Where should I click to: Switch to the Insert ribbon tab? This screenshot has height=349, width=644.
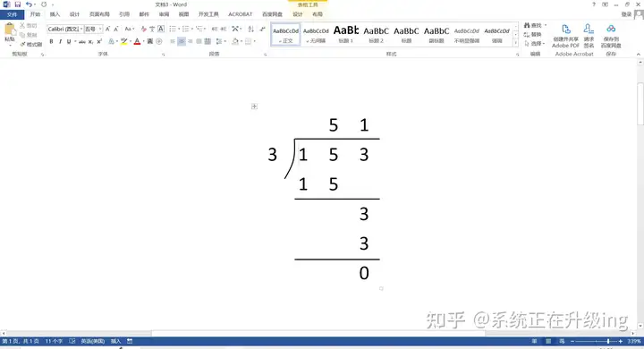[55, 14]
